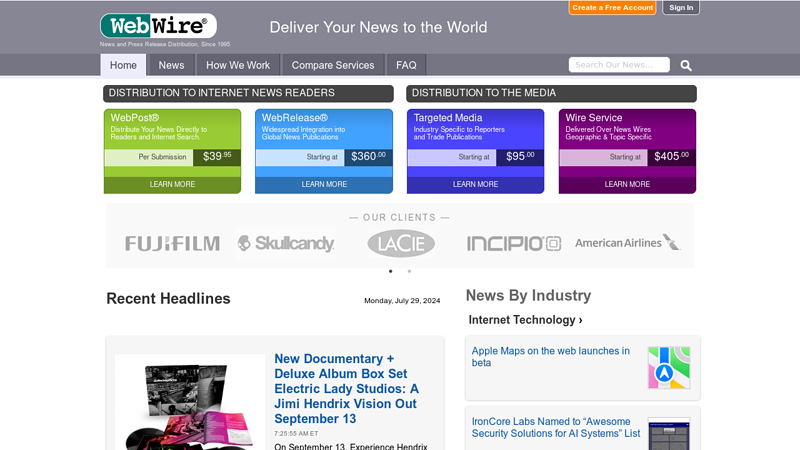Open the American Airlines client logo
The height and width of the screenshot is (450, 800).
(x=628, y=243)
